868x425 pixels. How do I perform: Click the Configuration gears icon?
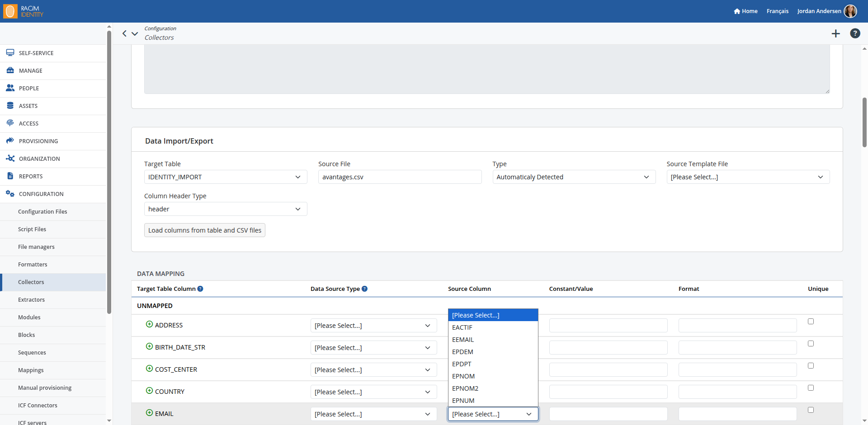click(x=10, y=194)
